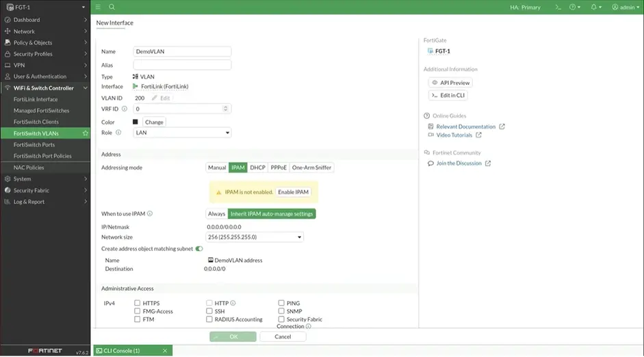Image resolution: width=644 pixels, height=357 pixels.
Task: Close the CLI Console tab
Action: point(165,350)
